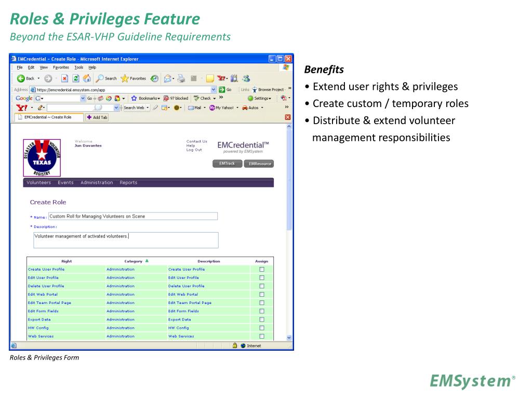The width and height of the screenshot is (532, 399).
Task: Expand the Google search box dropdown
Action: (x=83, y=98)
